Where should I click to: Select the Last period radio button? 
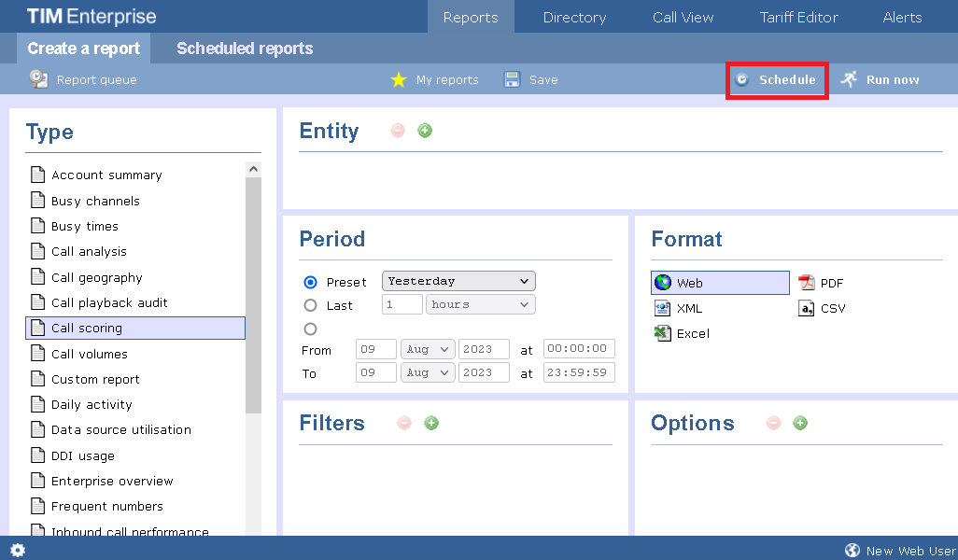click(311, 305)
